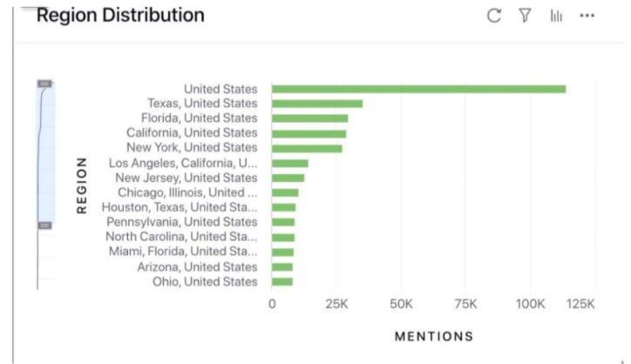Select the Houston, Texas bar
The height and width of the screenshot is (364, 631).
point(283,207)
